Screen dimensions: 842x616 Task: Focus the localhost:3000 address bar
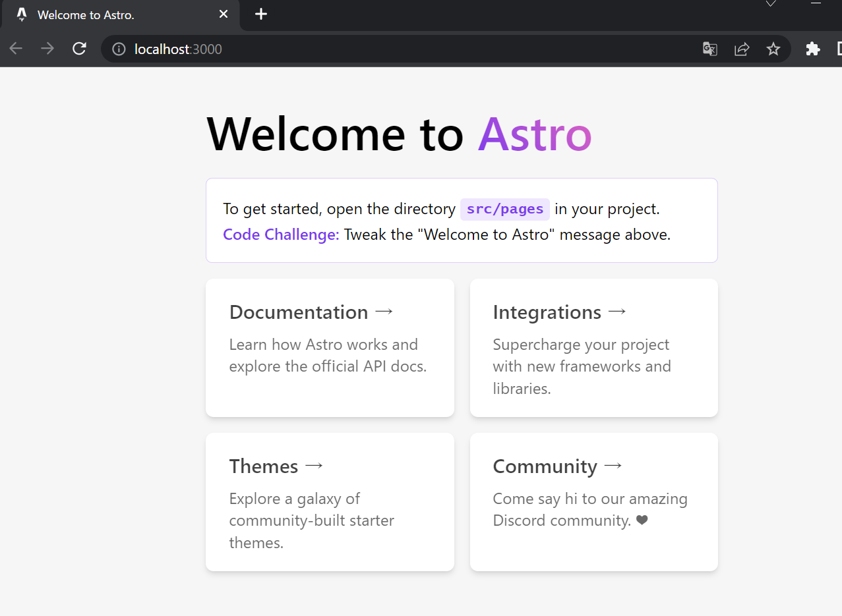pyautogui.click(x=446, y=49)
